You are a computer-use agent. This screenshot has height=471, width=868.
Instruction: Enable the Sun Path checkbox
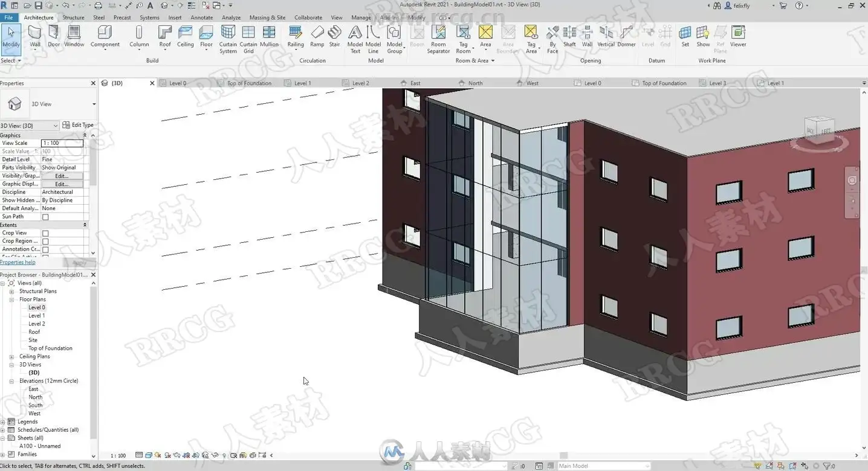45,217
